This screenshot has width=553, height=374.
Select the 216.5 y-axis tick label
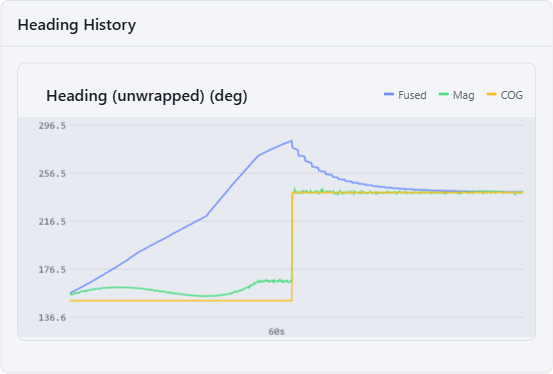point(52,222)
